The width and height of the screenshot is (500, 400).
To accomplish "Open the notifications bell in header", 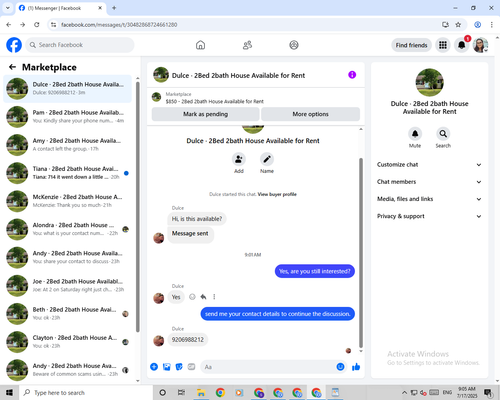I will 462,45.
